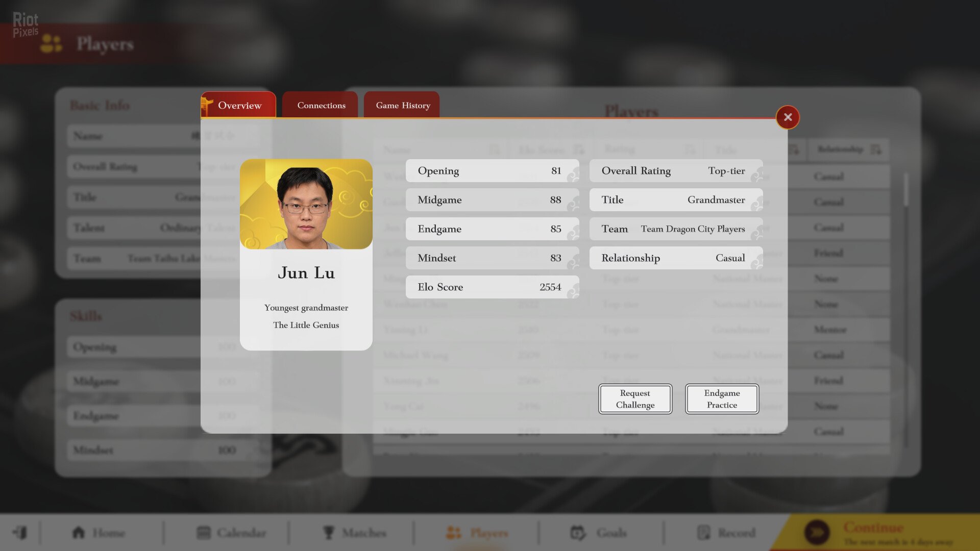Expand the sort options on the Title header

793,149
